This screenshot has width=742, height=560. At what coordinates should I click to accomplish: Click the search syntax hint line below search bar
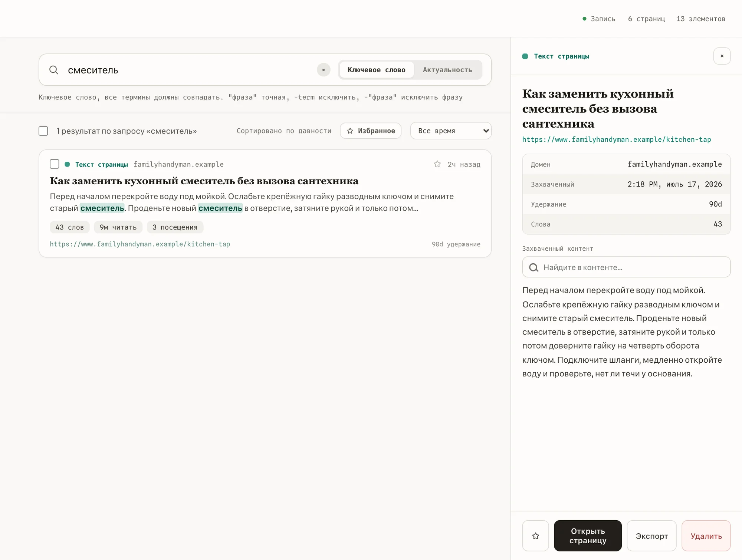[x=250, y=97]
